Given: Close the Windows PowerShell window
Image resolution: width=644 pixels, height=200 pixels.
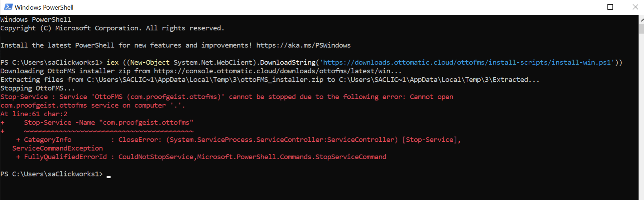Looking at the screenshot, I should pos(635,7).
